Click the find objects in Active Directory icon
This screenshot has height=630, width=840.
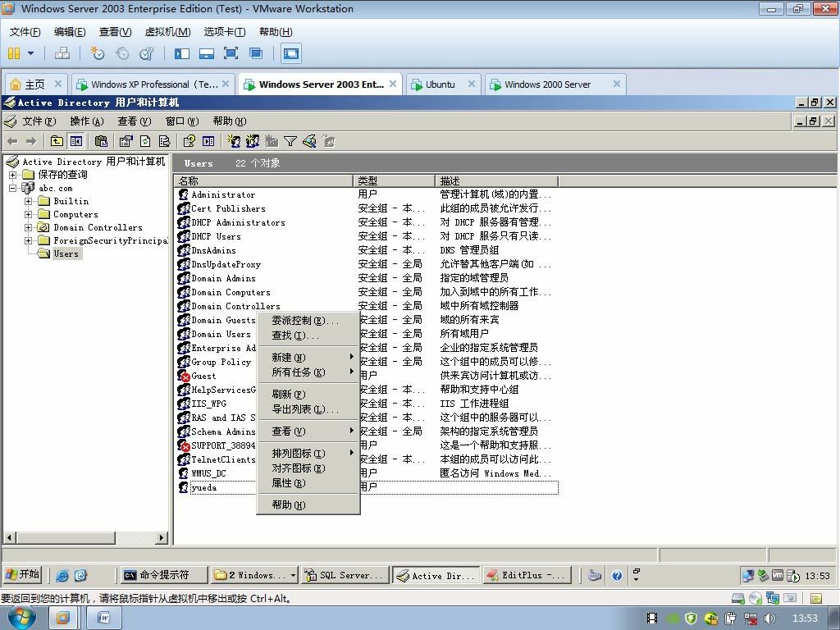[309, 141]
